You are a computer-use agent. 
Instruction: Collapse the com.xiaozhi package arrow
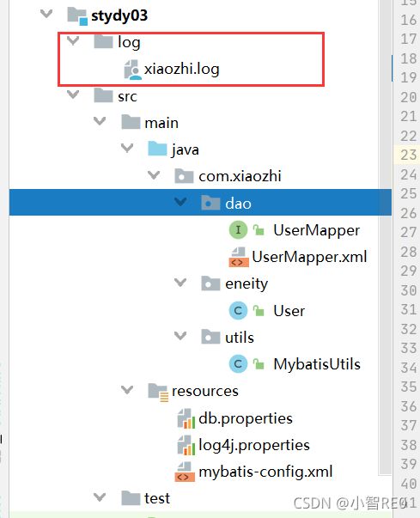click(154, 174)
